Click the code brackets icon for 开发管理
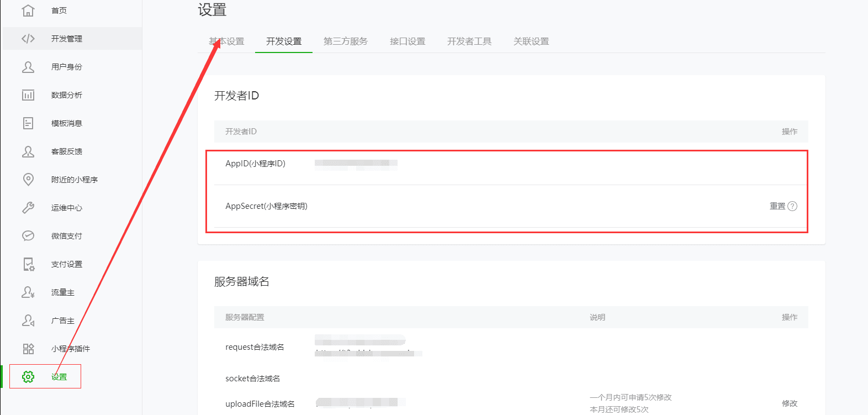 coord(28,39)
